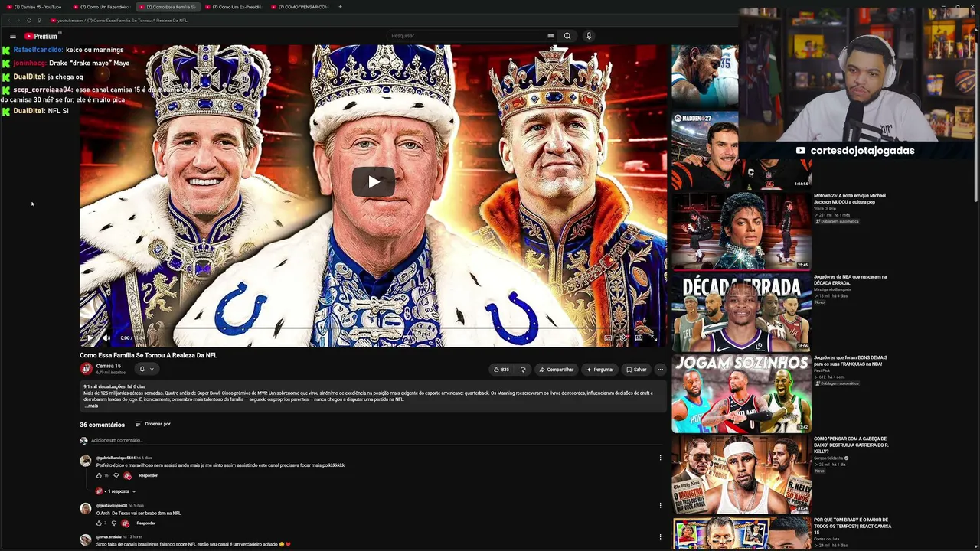This screenshot has width=980, height=551.
Task: Mute the video using the volume icon
Action: point(106,337)
